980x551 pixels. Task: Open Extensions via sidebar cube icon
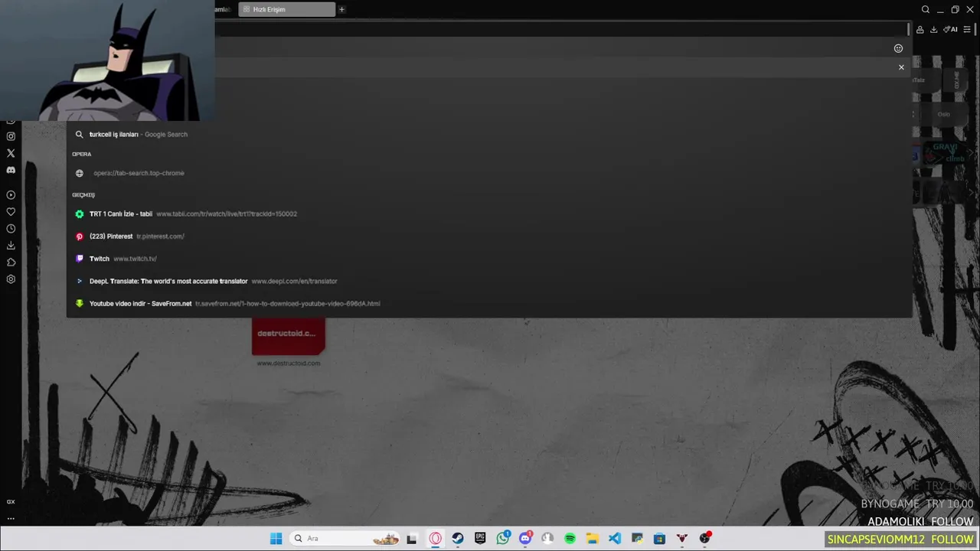[11, 262]
